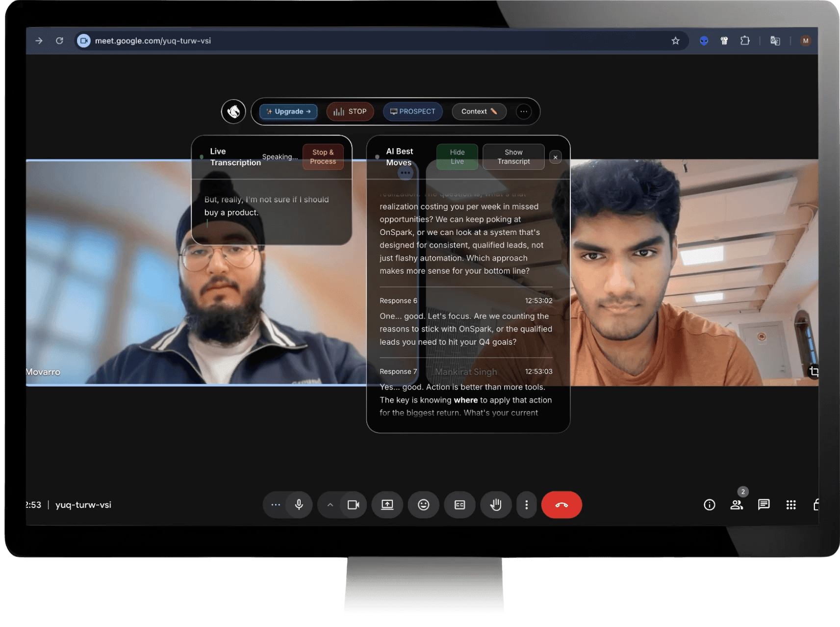
Task: Open the chat with everyone panel
Action: click(x=764, y=504)
